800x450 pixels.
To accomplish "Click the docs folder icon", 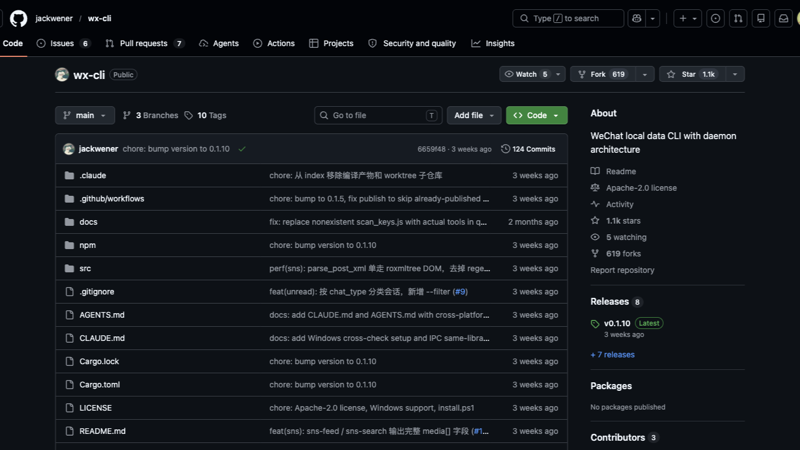I will coord(69,222).
